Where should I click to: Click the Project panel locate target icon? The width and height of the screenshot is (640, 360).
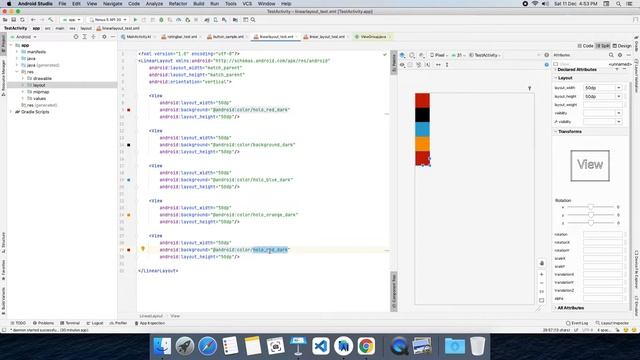[76, 37]
